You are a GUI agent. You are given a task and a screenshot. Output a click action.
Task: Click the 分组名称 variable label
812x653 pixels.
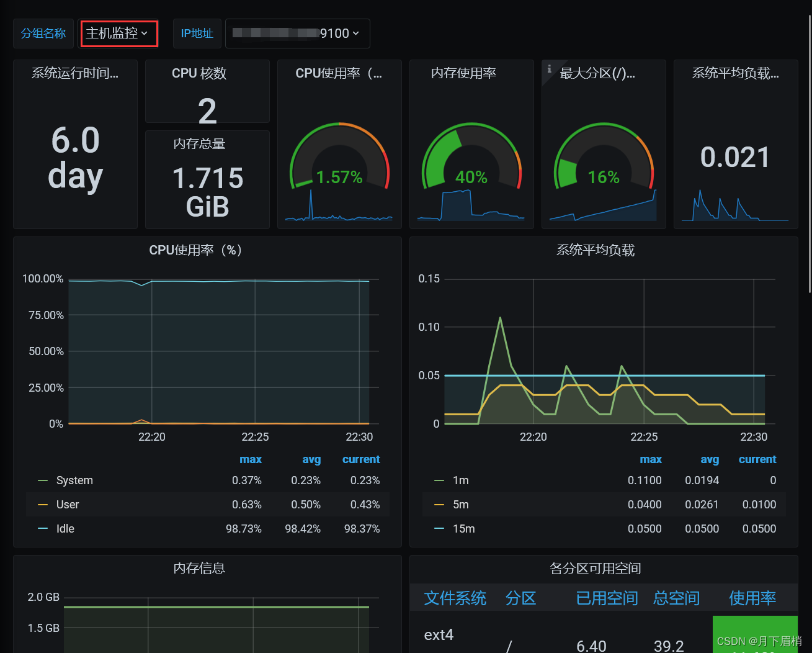coord(43,34)
